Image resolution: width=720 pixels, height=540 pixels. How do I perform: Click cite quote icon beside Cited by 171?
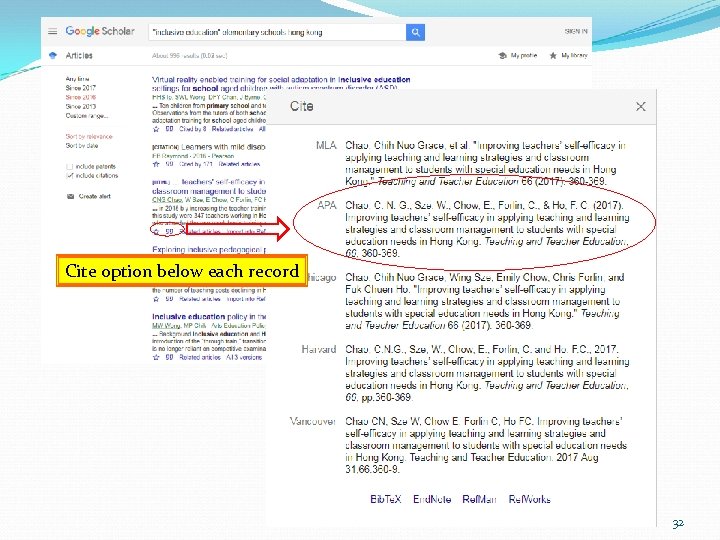click(x=169, y=164)
